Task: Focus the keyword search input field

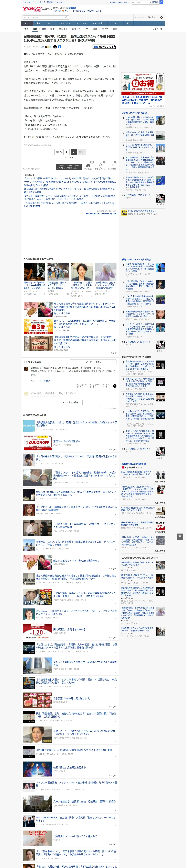Action: click(x=43, y=17)
